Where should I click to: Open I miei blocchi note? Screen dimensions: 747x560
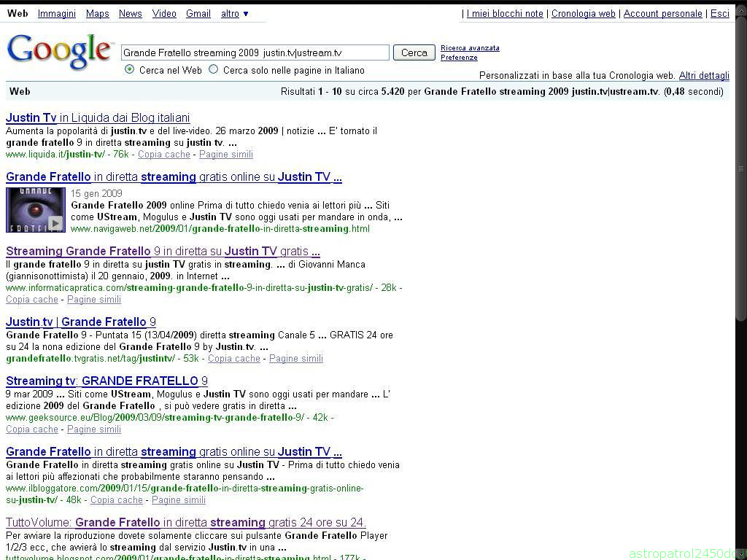pyautogui.click(x=505, y=14)
